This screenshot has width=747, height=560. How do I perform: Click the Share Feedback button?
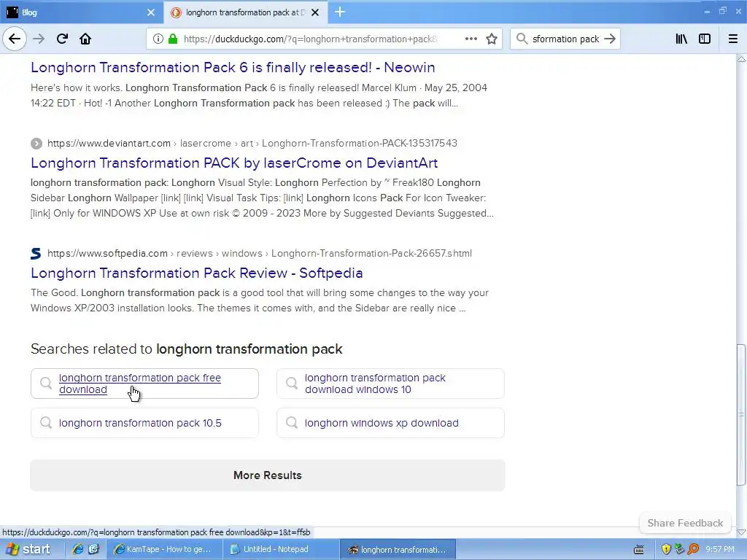pos(684,523)
